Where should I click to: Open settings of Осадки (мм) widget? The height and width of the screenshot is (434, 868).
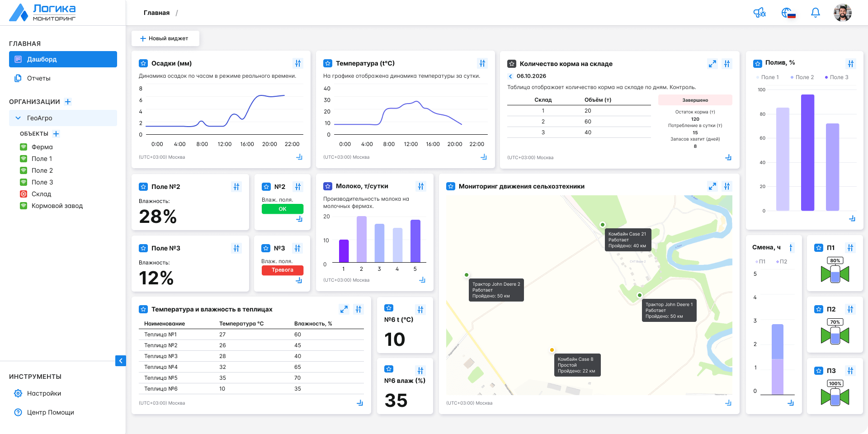(x=298, y=63)
